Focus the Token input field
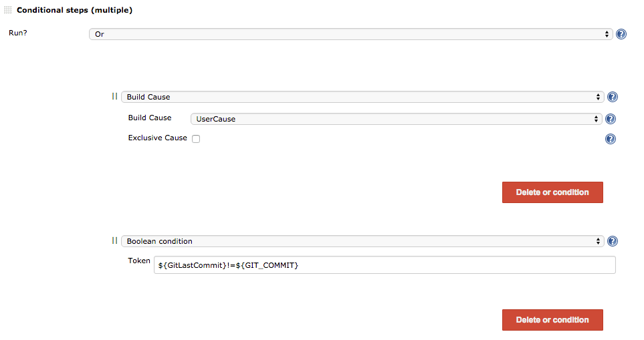644x340 pixels. 385,265
